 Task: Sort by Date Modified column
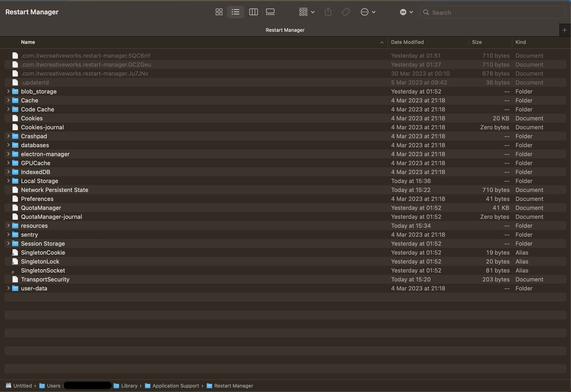click(x=407, y=42)
